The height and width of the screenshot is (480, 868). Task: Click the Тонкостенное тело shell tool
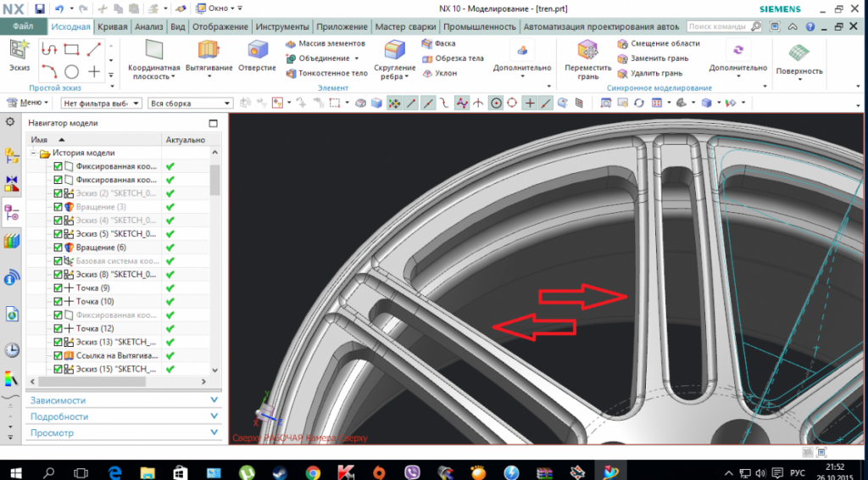click(x=326, y=73)
